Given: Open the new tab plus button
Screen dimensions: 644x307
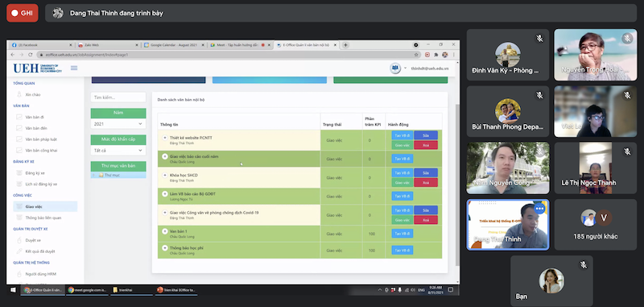Looking at the screenshot, I should (345, 45).
